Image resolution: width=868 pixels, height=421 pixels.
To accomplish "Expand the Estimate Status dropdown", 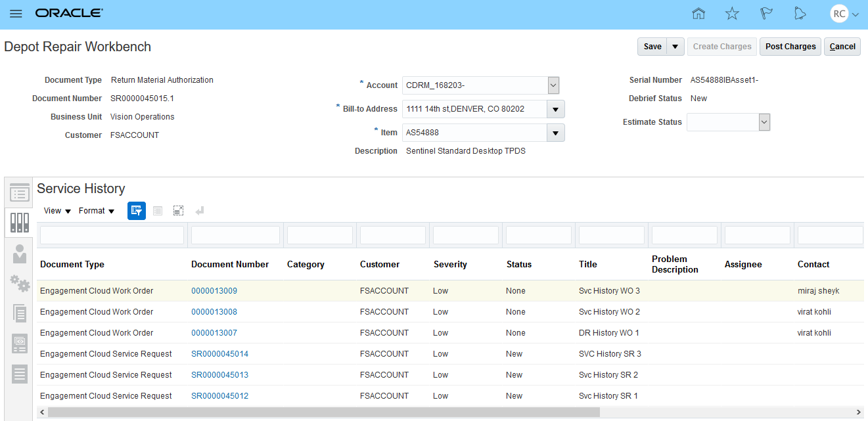I will pyautogui.click(x=764, y=122).
